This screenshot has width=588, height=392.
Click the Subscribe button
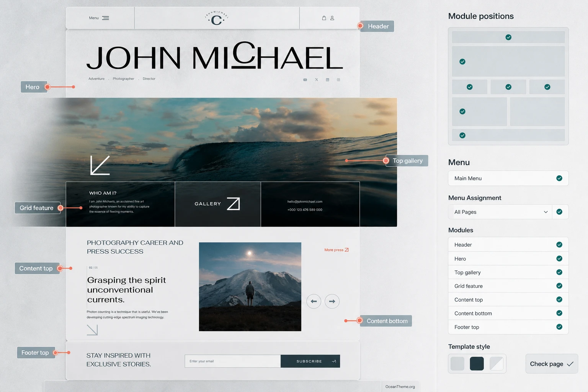pos(310,361)
